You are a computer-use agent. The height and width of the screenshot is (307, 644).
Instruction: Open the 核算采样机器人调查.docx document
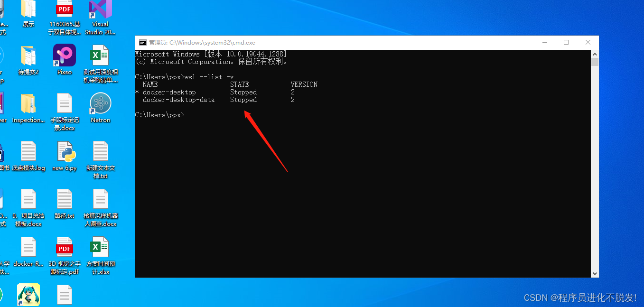100,199
